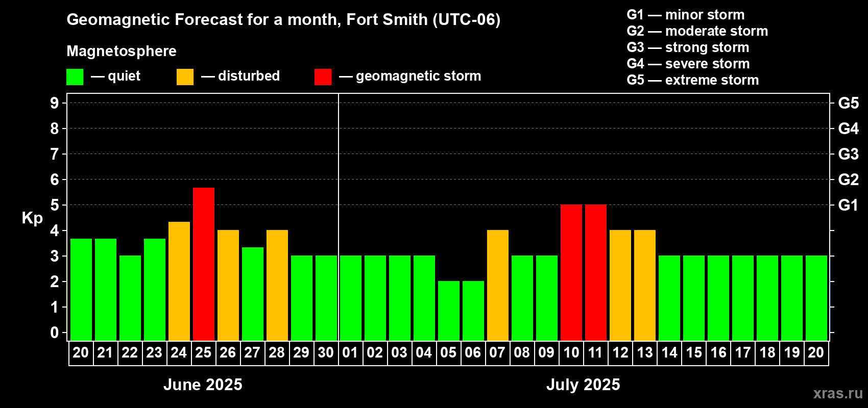Image resolution: width=868 pixels, height=408 pixels.
Task: Click the green bar for June 27
Action: pyautogui.click(x=253, y=294)
